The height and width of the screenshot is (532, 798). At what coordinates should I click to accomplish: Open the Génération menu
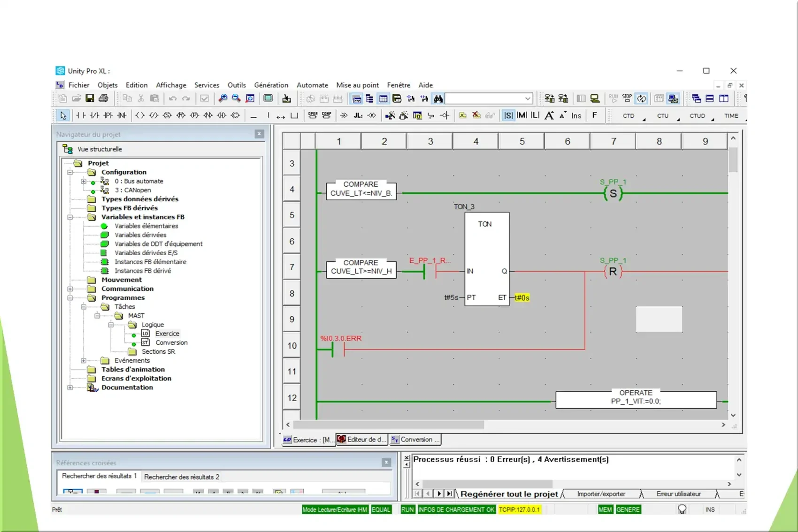pos(271,85)
